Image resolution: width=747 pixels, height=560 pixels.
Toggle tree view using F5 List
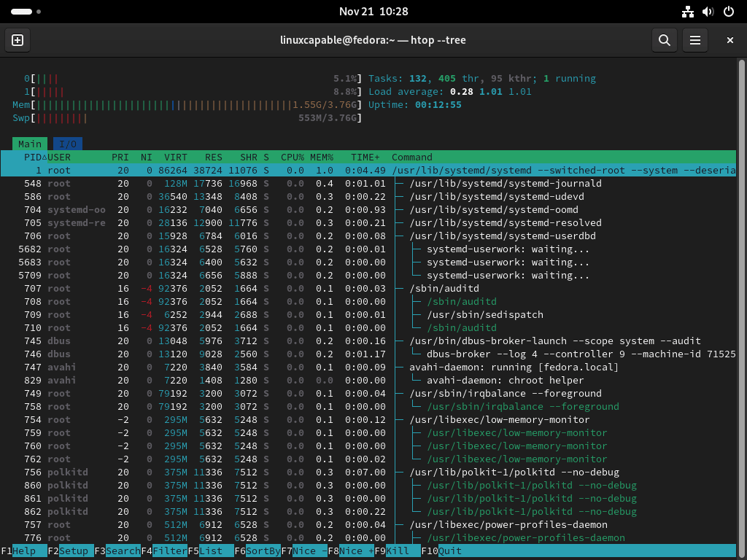[209, 551]
